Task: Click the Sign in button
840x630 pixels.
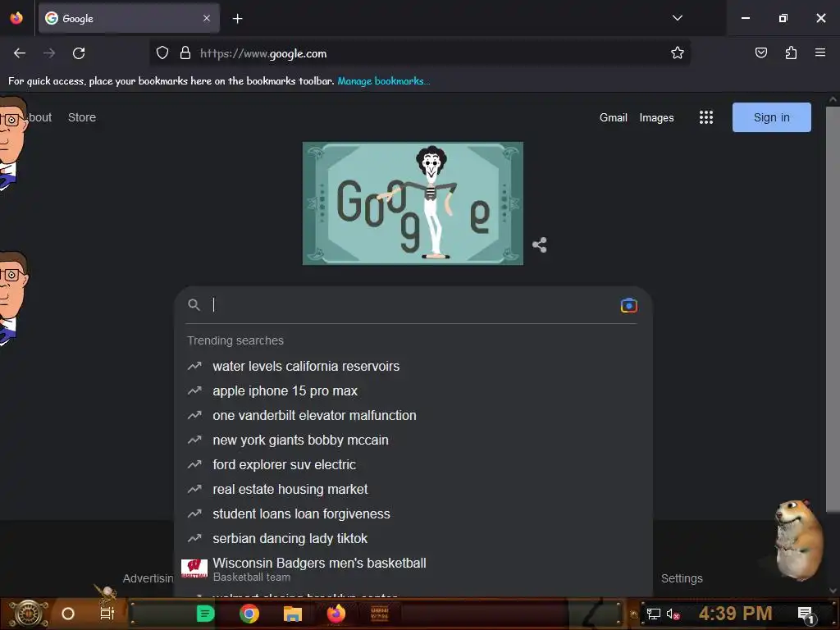Action: tap(771, 117)
